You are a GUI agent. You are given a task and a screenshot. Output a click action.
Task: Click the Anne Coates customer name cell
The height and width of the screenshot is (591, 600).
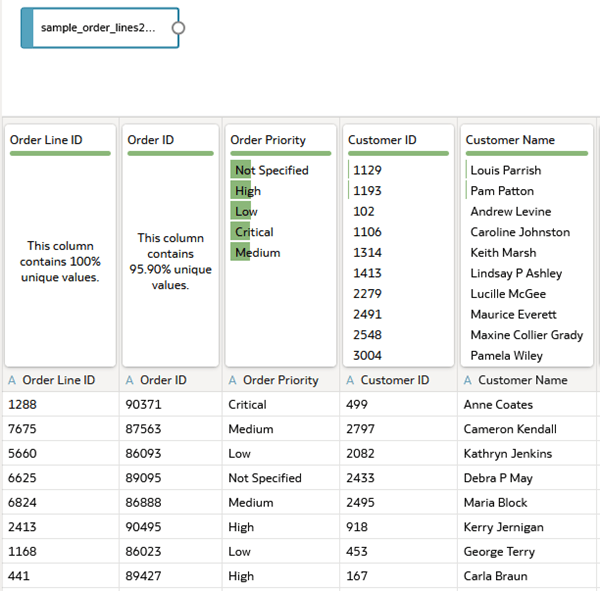[x=528, y=404]
